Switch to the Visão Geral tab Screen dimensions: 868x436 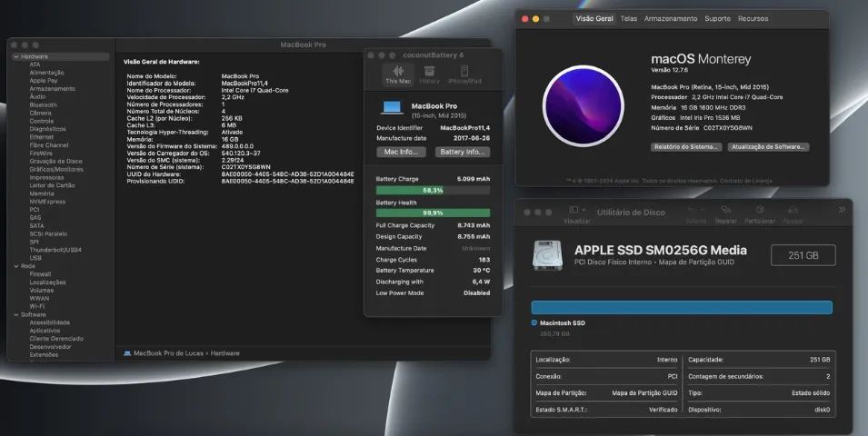click(594, 18)
